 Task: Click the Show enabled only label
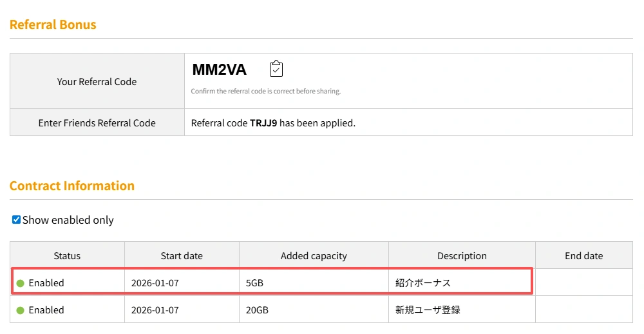(68, 220)
